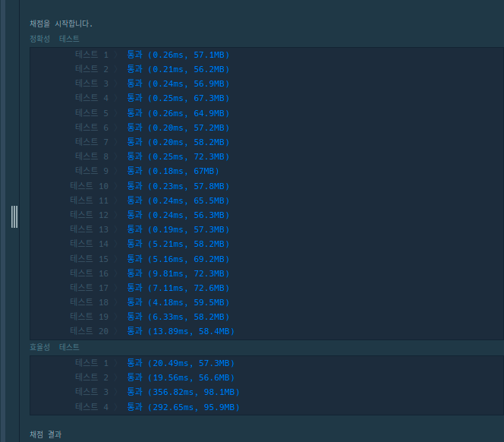Click accuracy test 7 result 0.20ms, 58.2MB
Viewport: 504px width, 442px height.
pyautogui.click(x=178, y=142)
